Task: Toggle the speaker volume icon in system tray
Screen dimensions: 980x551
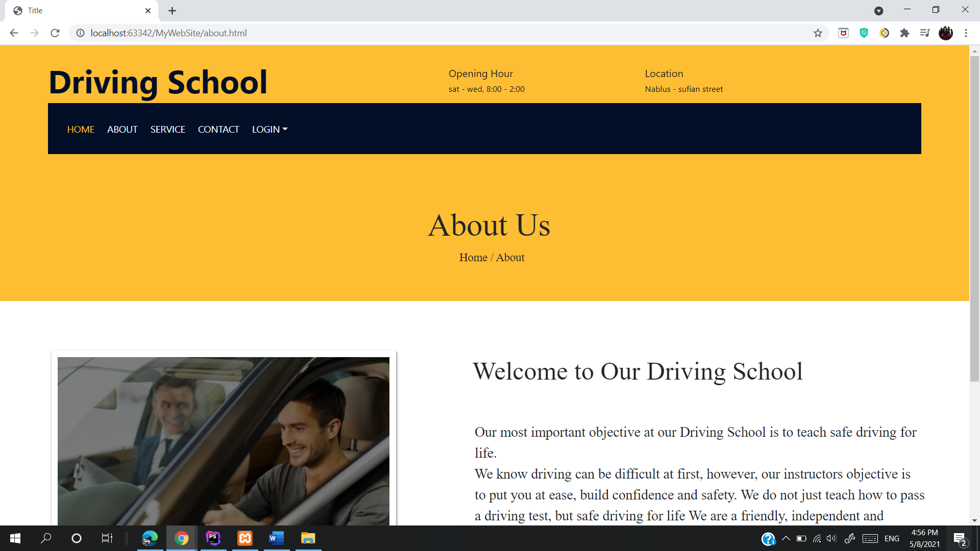Action: (831, 538)
